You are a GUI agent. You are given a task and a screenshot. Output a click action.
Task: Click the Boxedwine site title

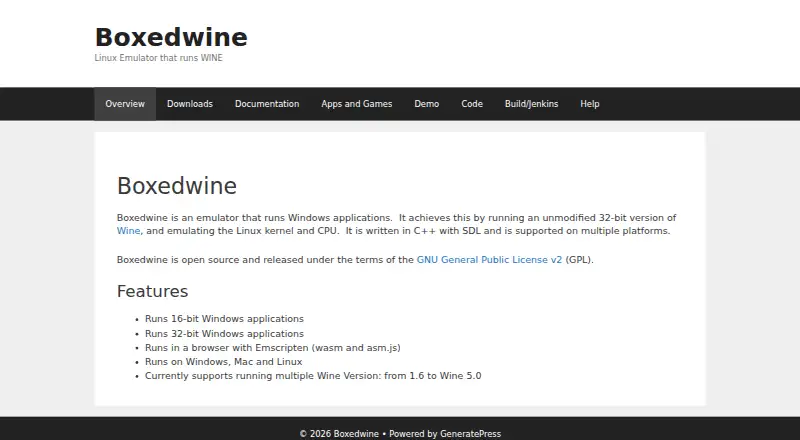[171, 37]
